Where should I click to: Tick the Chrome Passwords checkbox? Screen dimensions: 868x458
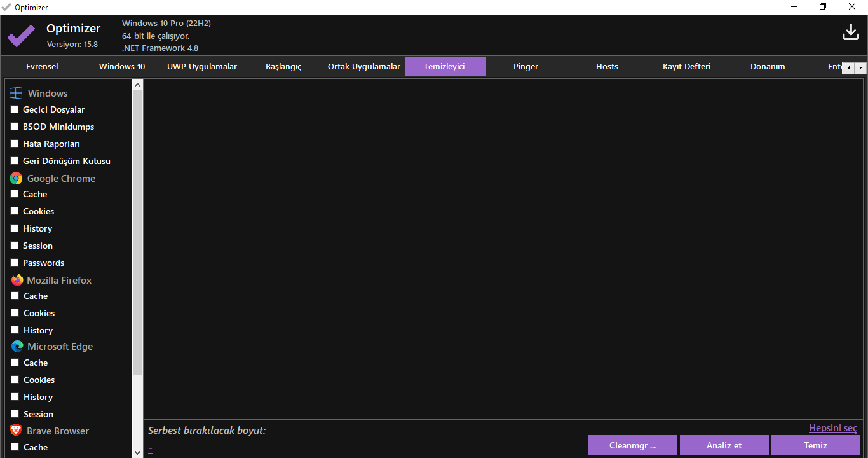coord(15,263)
